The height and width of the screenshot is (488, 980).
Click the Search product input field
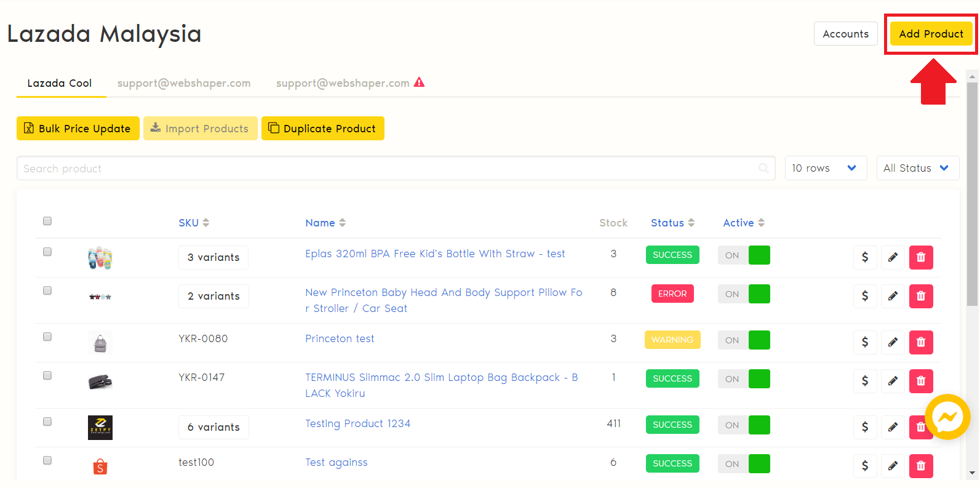396,168
